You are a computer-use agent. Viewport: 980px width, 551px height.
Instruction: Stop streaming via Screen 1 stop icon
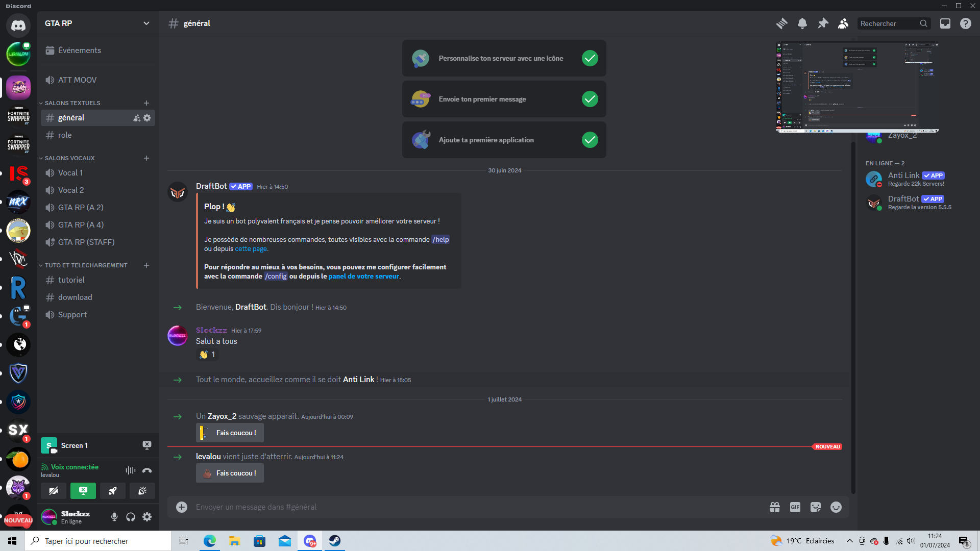pos(147,445)
